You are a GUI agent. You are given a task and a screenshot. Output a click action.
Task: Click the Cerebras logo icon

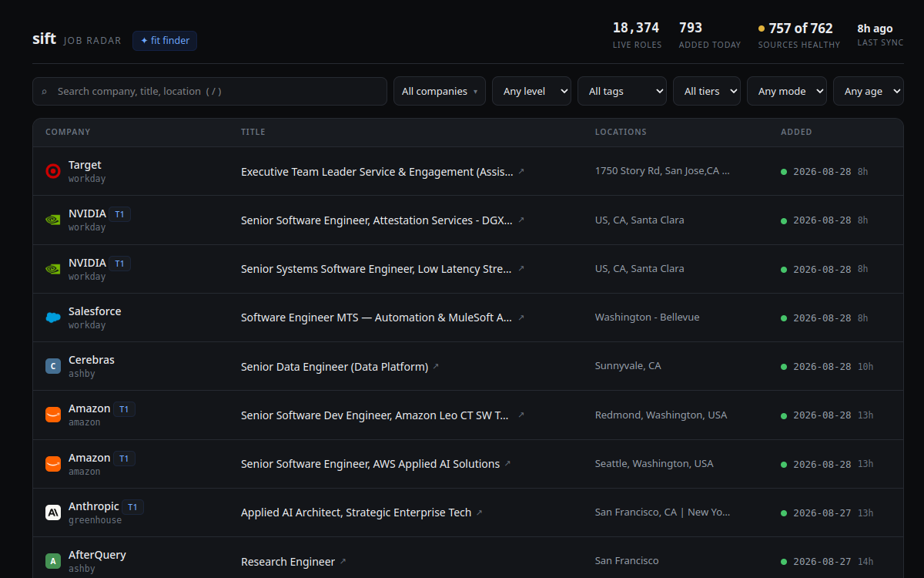[x=53, y=366]
